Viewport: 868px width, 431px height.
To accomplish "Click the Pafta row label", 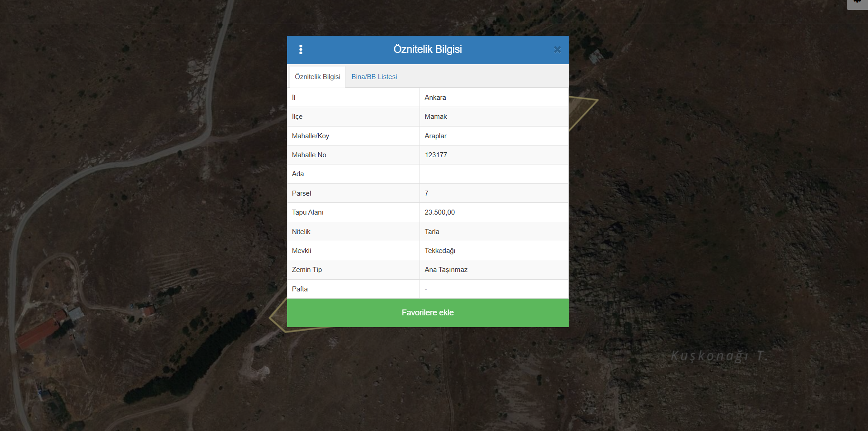I will coord(300,289).
